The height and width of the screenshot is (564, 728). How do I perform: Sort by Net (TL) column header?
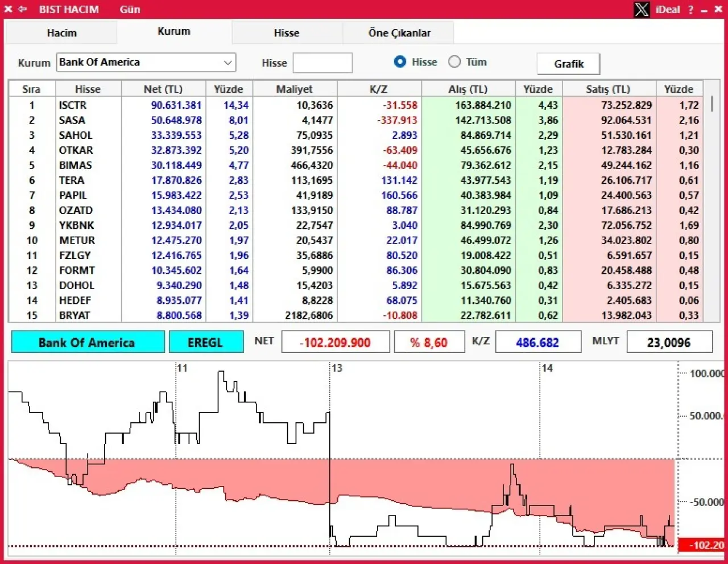(x=163, y=89)
